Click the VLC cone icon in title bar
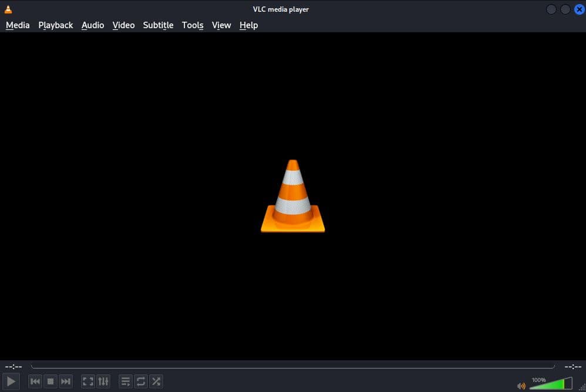 (x=8, y=9)
